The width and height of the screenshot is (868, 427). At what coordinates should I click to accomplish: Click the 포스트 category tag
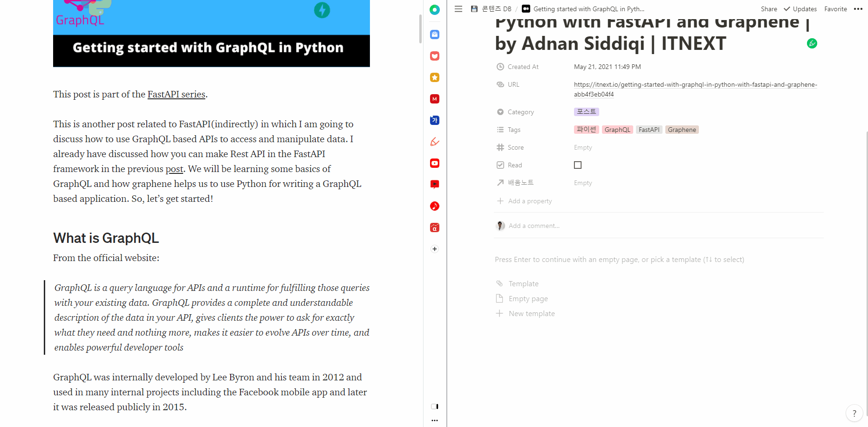click(586, 111)
